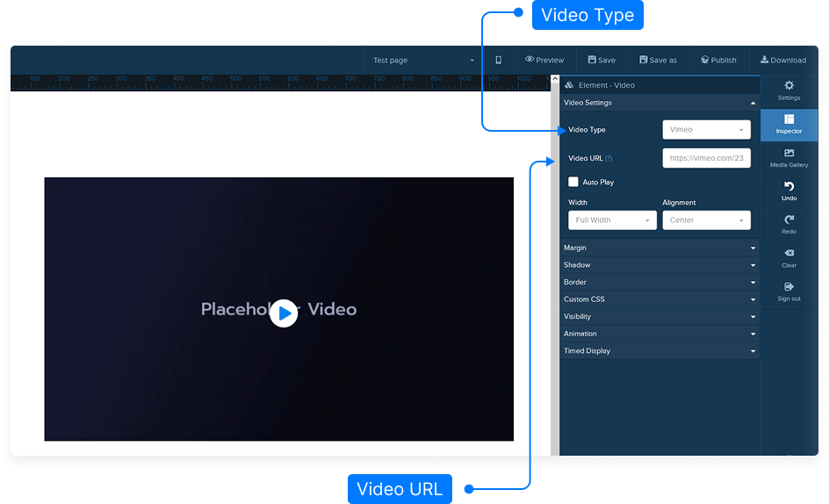Click the Clear icon in sidebar

(x=789, y=254)
